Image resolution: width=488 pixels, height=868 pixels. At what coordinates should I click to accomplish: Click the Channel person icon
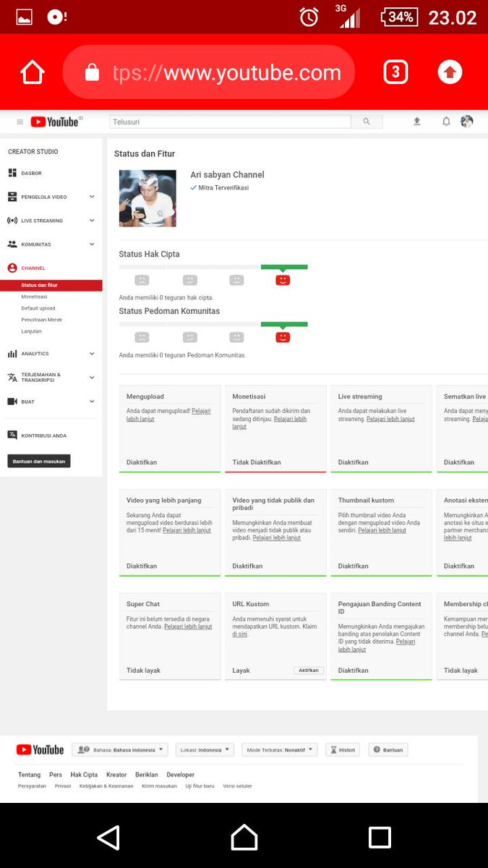(12, 268)
